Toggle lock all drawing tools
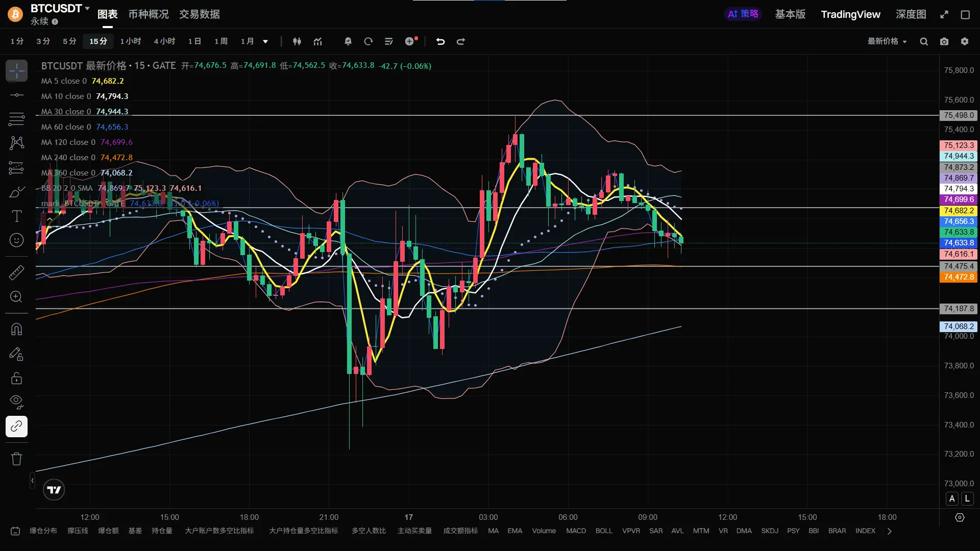Screen dimensions: 980x551 [x=16, y=378]
